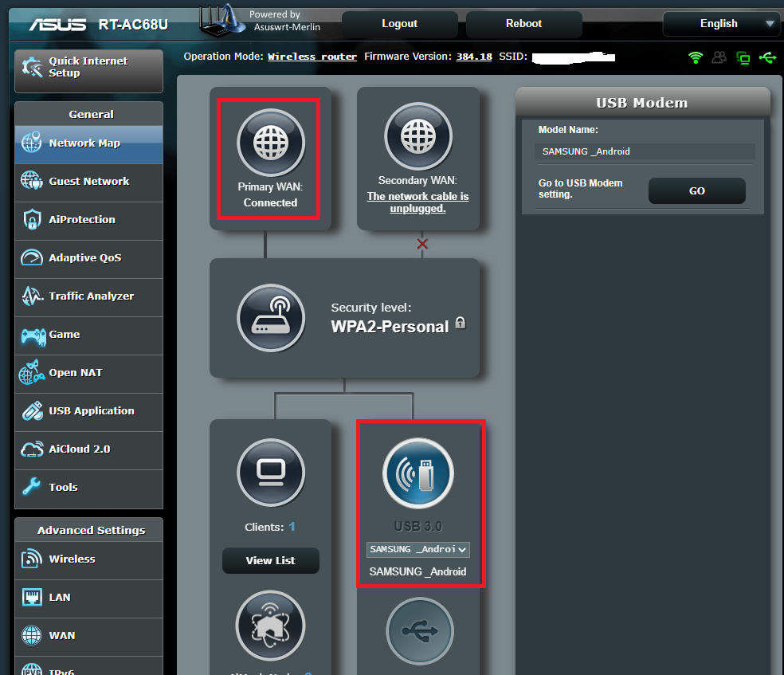784x675 pixels.
Task: Click the second USB port icon
Action: 420,631
